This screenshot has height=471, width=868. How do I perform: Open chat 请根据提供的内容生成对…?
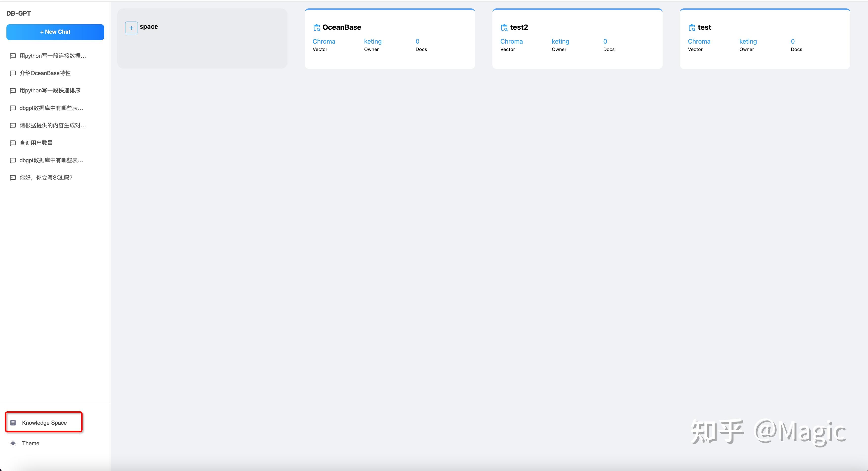pyautogui.click(x=52, y=125)
